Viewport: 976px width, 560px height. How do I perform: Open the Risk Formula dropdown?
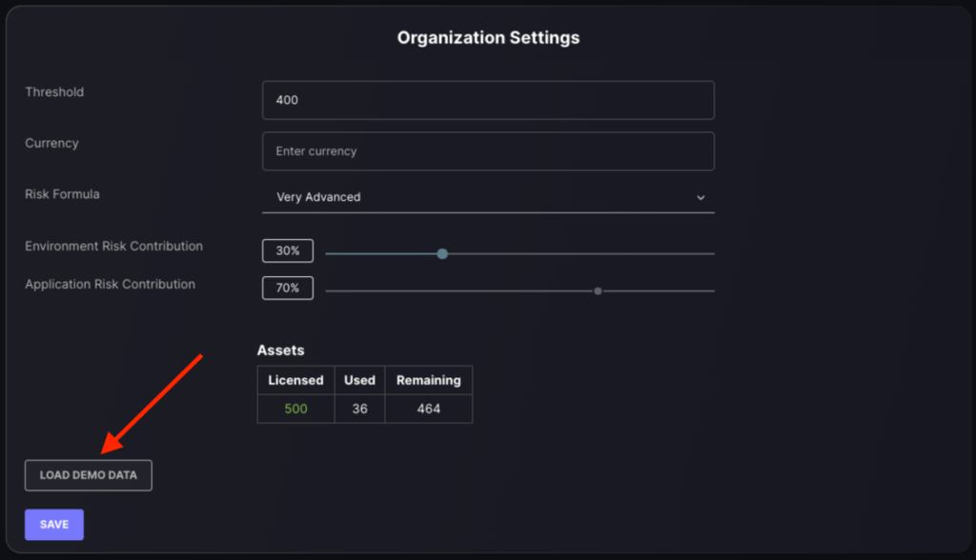tap(488, 197)
